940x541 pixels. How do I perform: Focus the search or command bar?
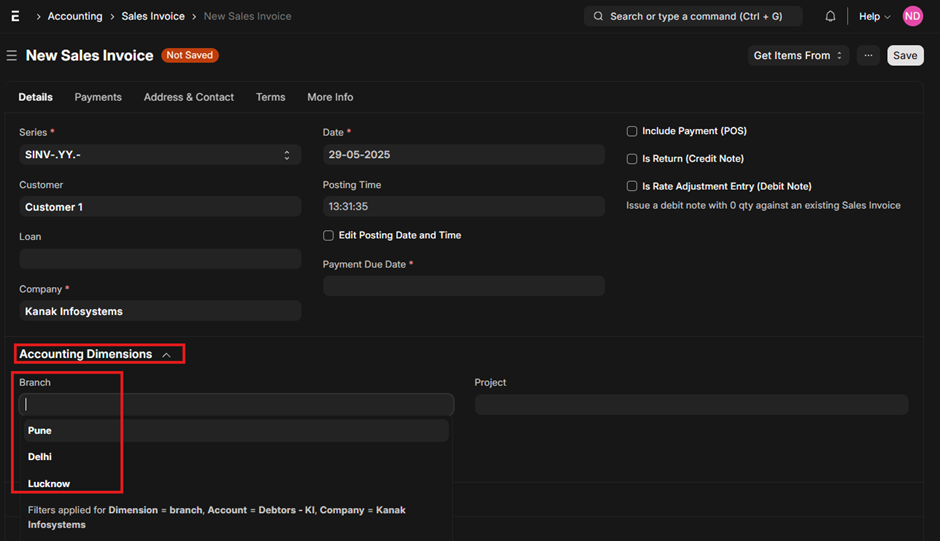point(693,16)
